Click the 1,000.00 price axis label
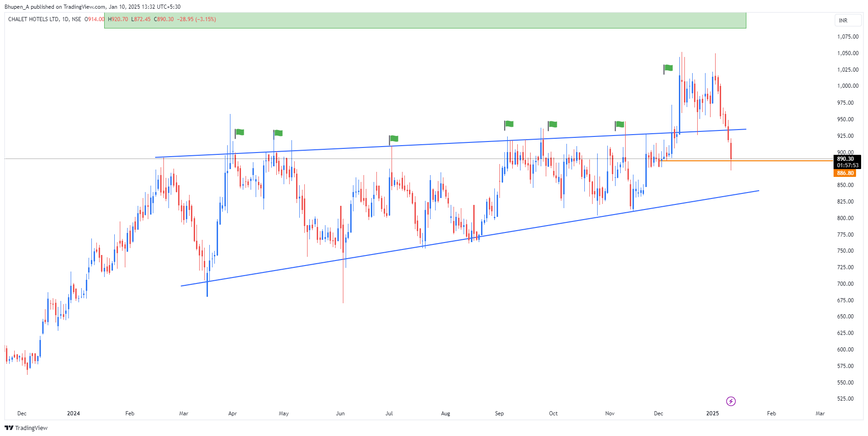Viewport: 868px width, 436px height. (x=848, y=86)
